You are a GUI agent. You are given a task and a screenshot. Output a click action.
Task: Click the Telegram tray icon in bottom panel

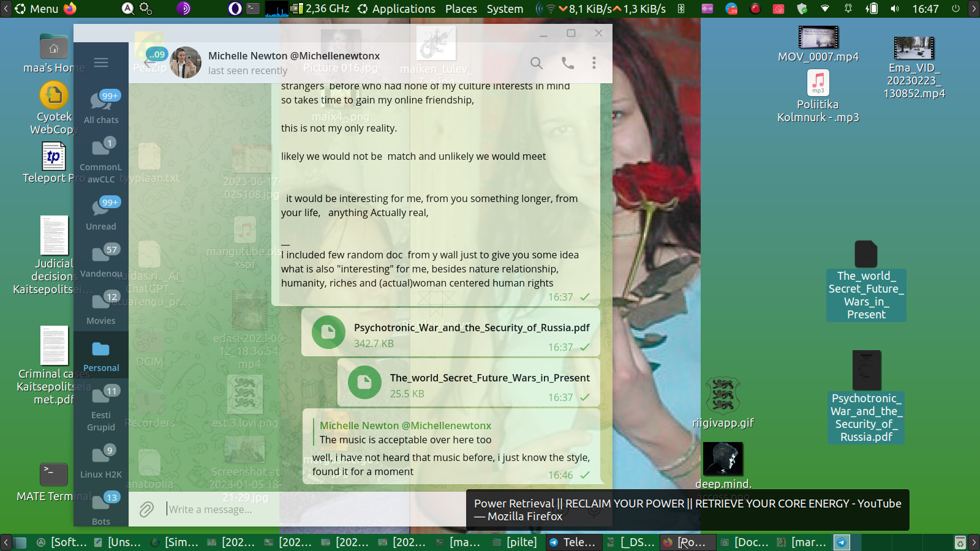coord(842,542)
